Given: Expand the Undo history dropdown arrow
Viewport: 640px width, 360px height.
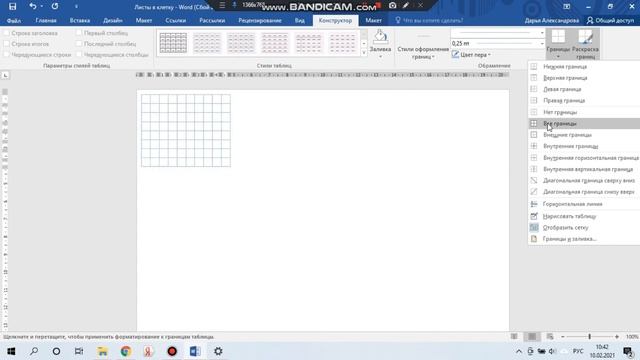Looking at the screenshot, I should (x=42, y=7).
